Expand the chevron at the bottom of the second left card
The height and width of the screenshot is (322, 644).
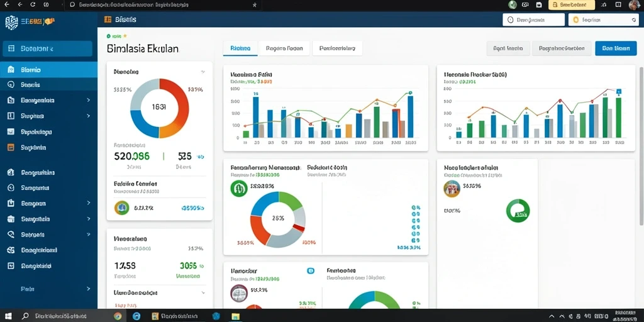coord(203,293)
